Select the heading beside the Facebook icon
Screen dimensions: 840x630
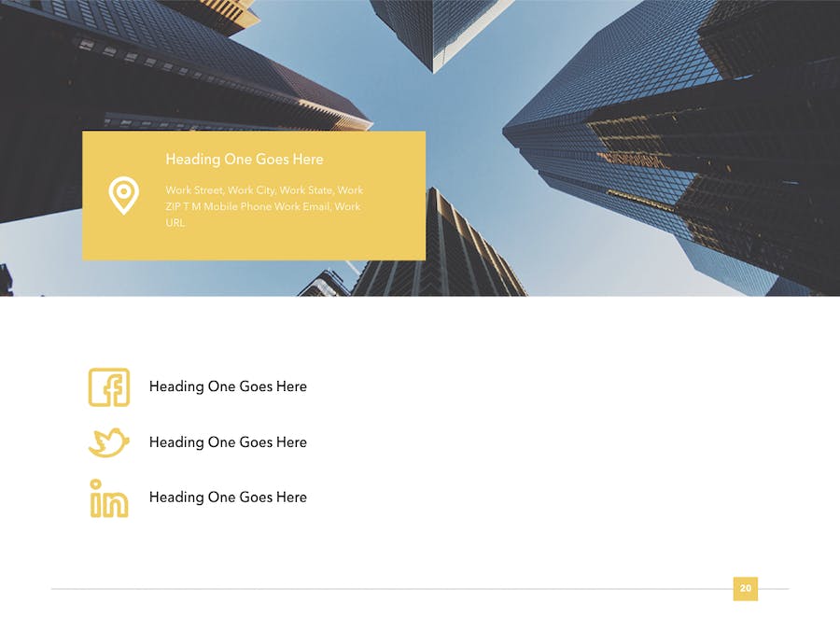click(228, 386)
